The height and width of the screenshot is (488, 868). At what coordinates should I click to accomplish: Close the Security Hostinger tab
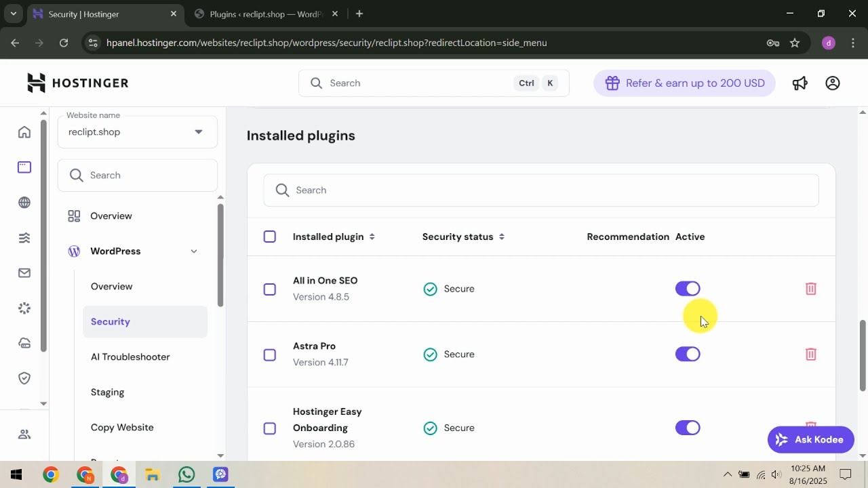pos(174,14)
